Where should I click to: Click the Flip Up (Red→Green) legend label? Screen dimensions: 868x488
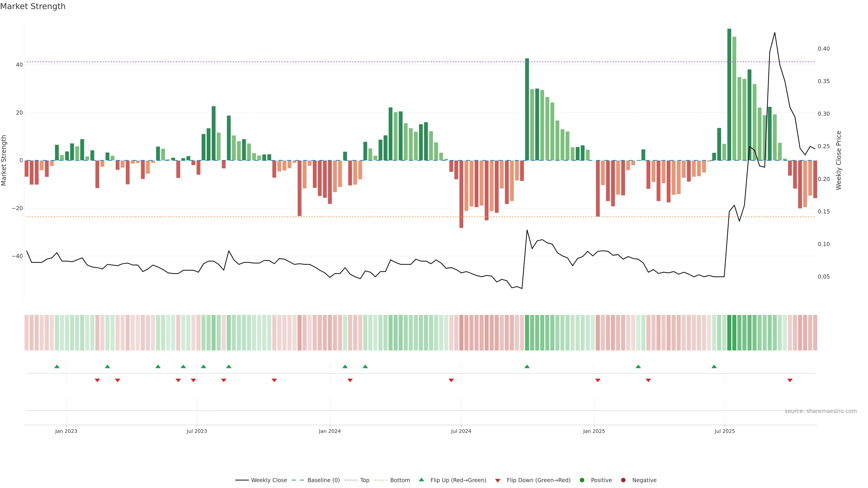(x=458, y=480)
